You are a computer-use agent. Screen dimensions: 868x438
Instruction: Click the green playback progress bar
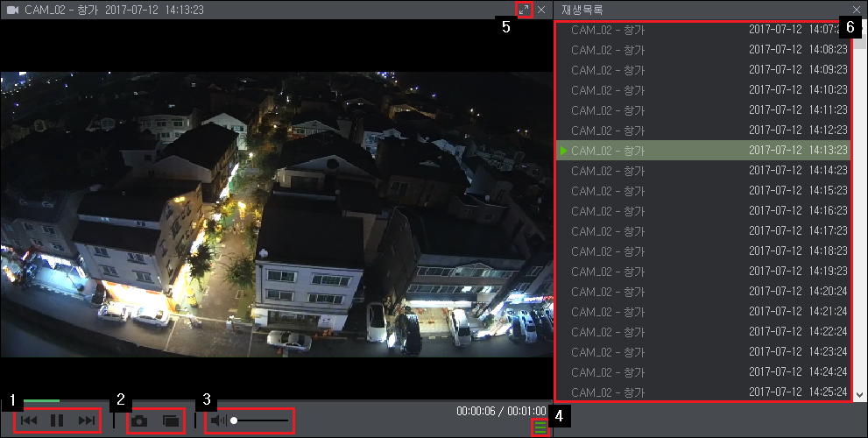(41, 400)
